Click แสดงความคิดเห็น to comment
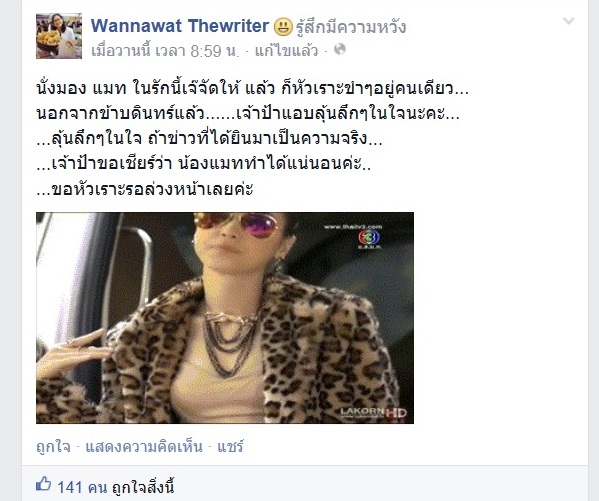This screenshot has width=599, height=501. click(144, 446)
